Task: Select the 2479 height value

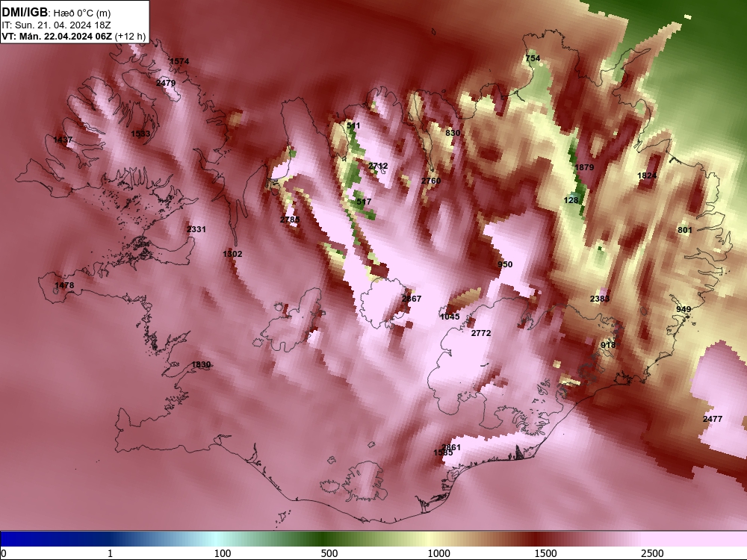Action: [166, 83]
